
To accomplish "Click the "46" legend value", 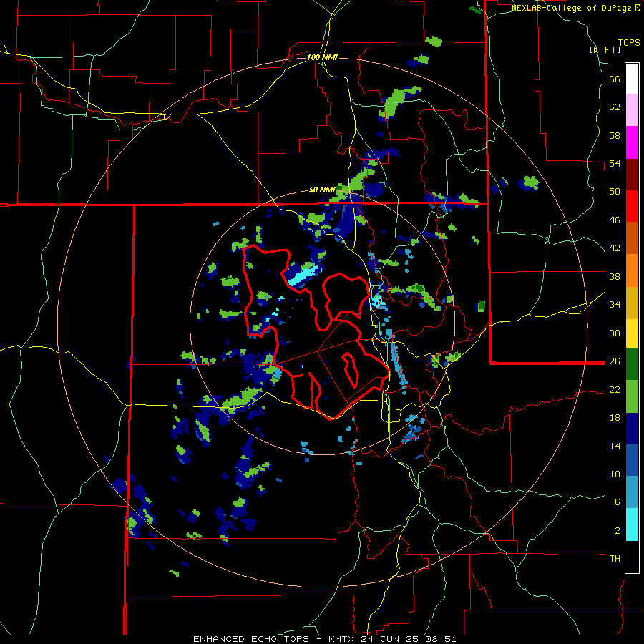I will tap(615, 220).
